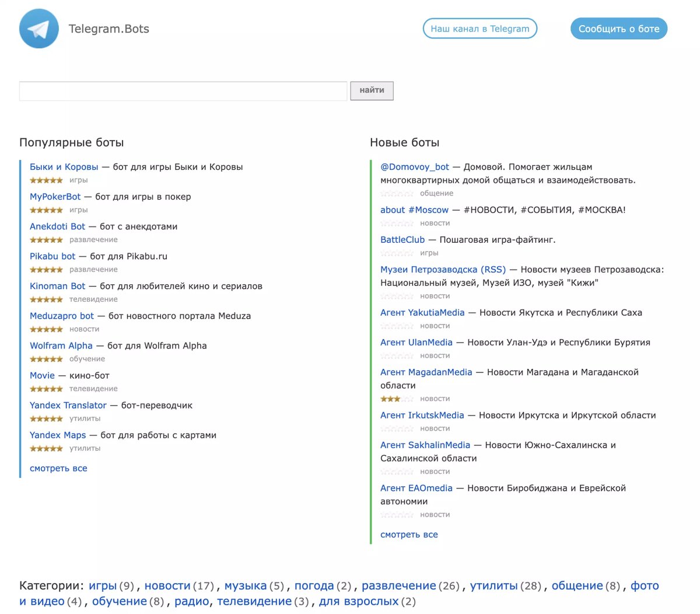
Task: Open the 'Агент IrkutskMedia' link
Action: coord(422,416)
